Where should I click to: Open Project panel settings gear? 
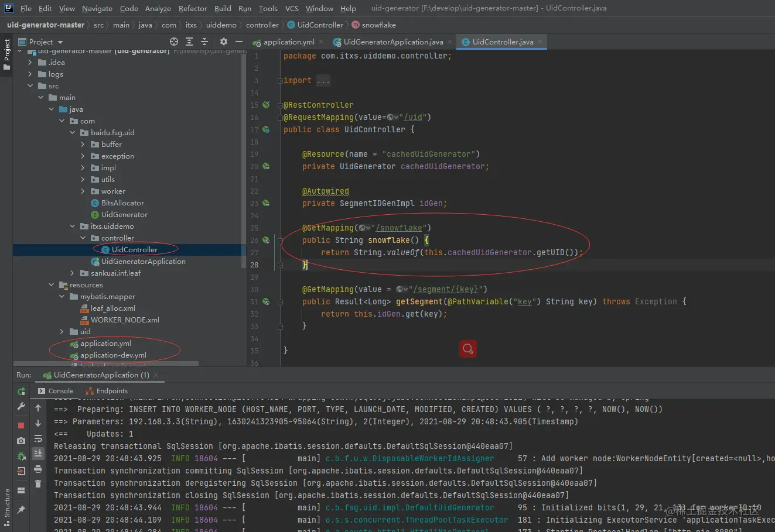click(x=223, y=42)
